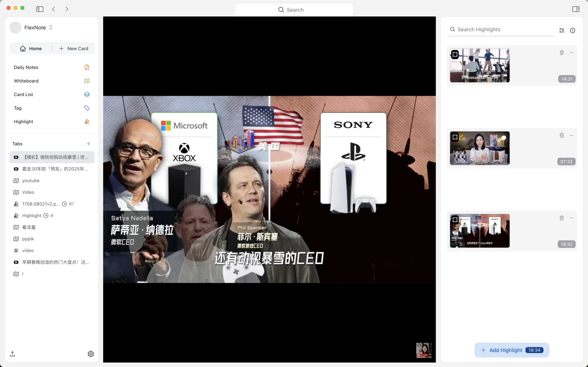588x367 pixels.
Task: Open the tab named l
Action: pyautogui.click(x=52, y=274)
